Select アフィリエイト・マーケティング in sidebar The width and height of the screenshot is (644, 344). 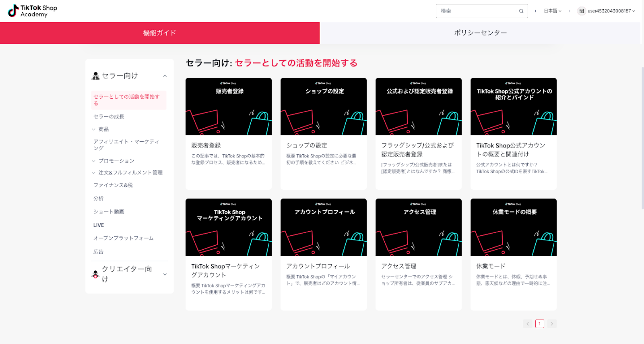click(126, 145)
